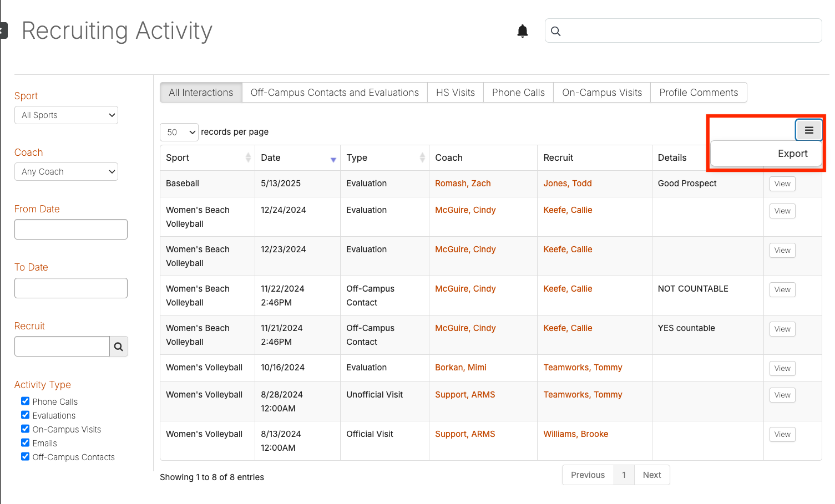Disable the Emails activity type
835x504 pixels.
(26, 442)
